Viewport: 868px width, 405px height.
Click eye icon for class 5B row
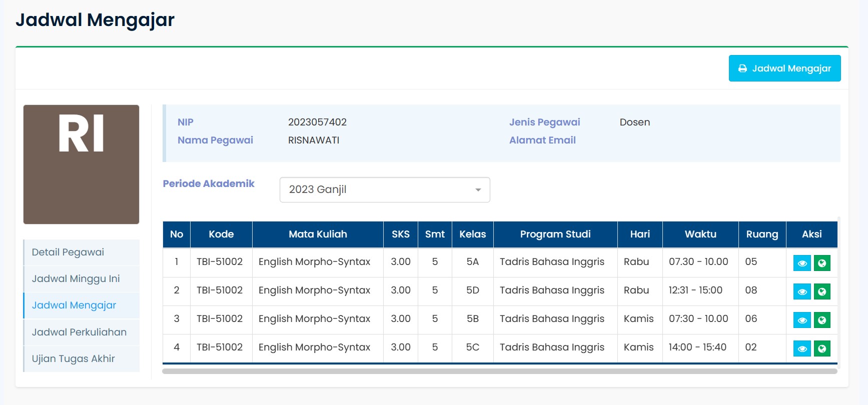tap(802, 320)
